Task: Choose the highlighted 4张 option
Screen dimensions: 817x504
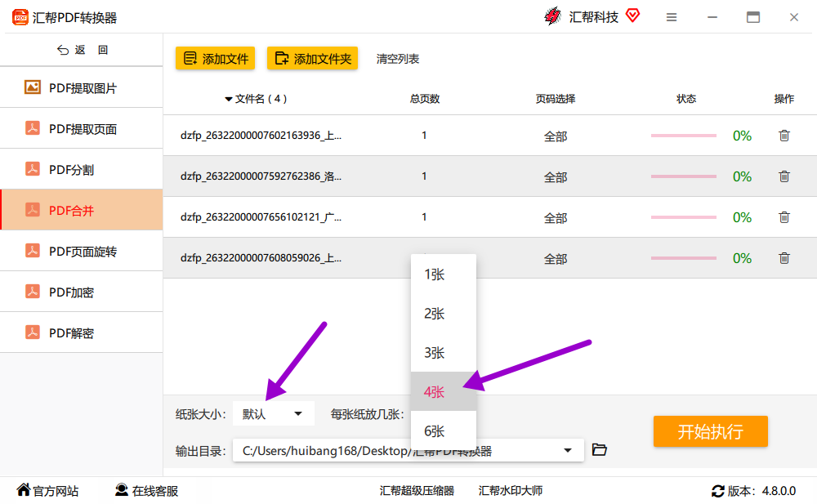Action: coord(444,391)
